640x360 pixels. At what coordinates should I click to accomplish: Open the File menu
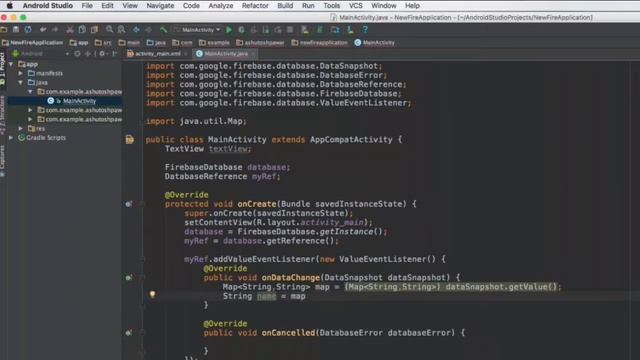point(87,6)
